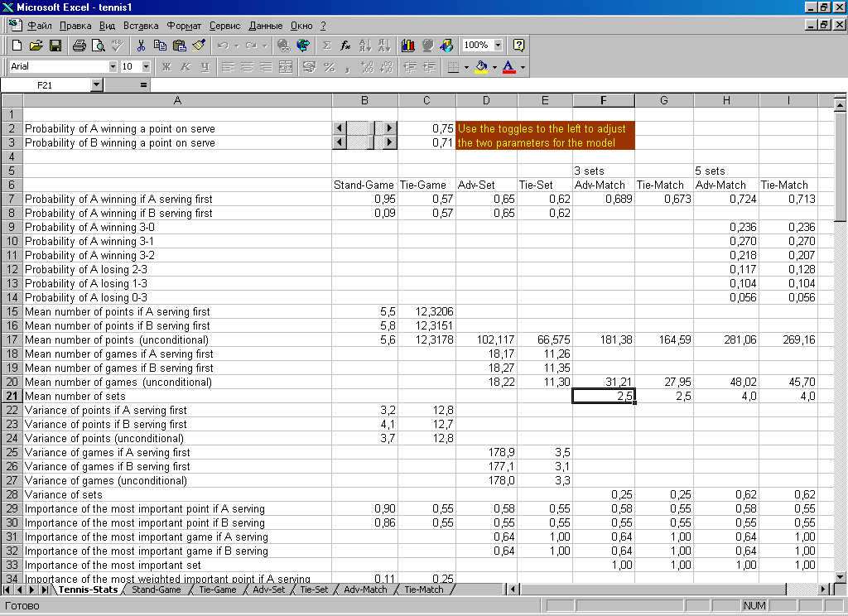Go to the last sheet tab arrow
Viewport: 848px width, 616px height.
point(45,590)
